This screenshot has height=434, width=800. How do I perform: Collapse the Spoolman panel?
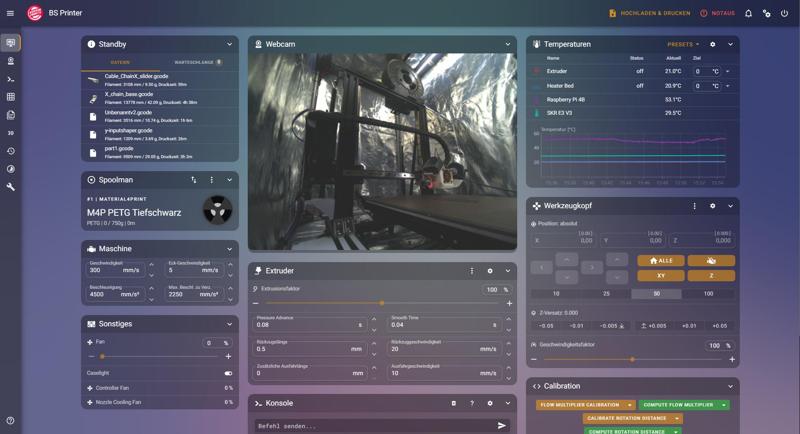coord(230,180)
